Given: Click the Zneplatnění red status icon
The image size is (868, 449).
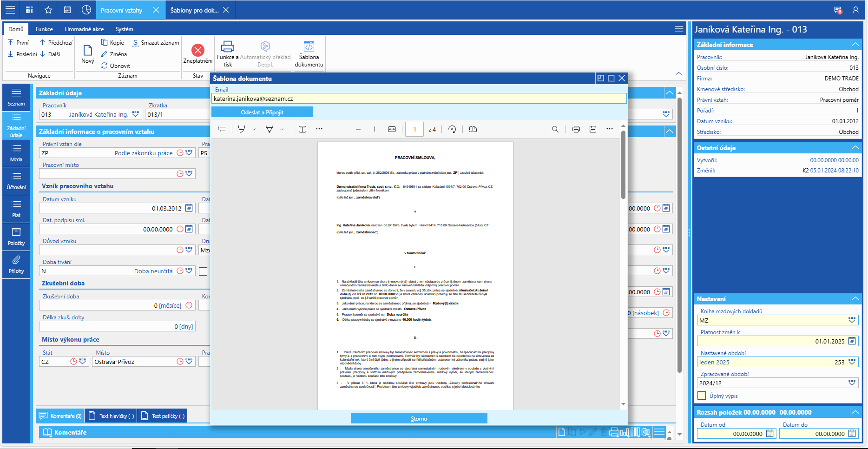Looking at the screenshot, I should [198, 50].
